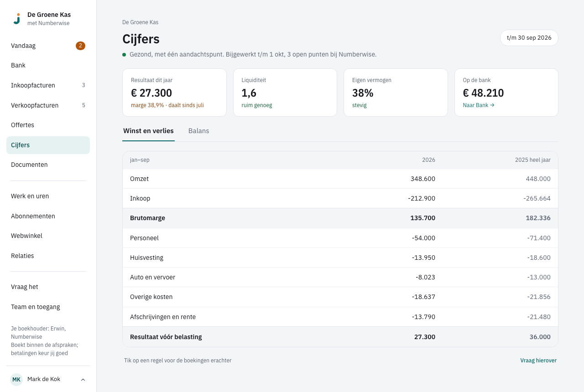Open the Overige kosten row
Screen dimensions: 584x392
340,297
